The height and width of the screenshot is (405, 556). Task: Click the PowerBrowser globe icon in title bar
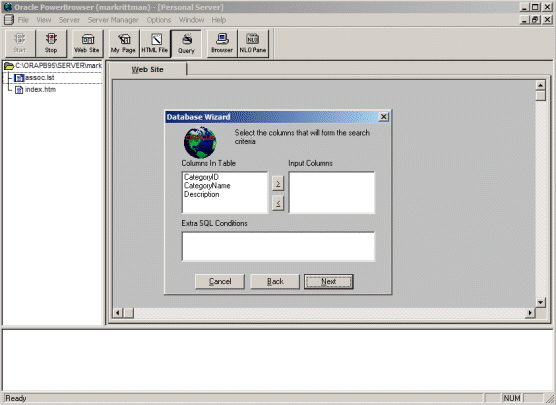(x=7, y=7)
